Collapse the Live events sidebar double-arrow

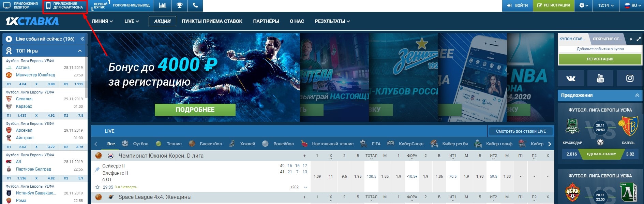point(82,39)
